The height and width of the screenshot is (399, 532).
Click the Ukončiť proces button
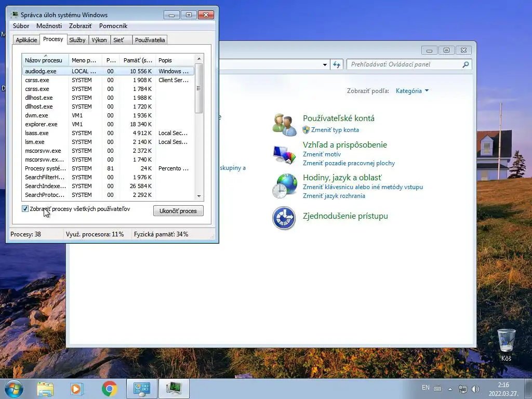(178, 211)
